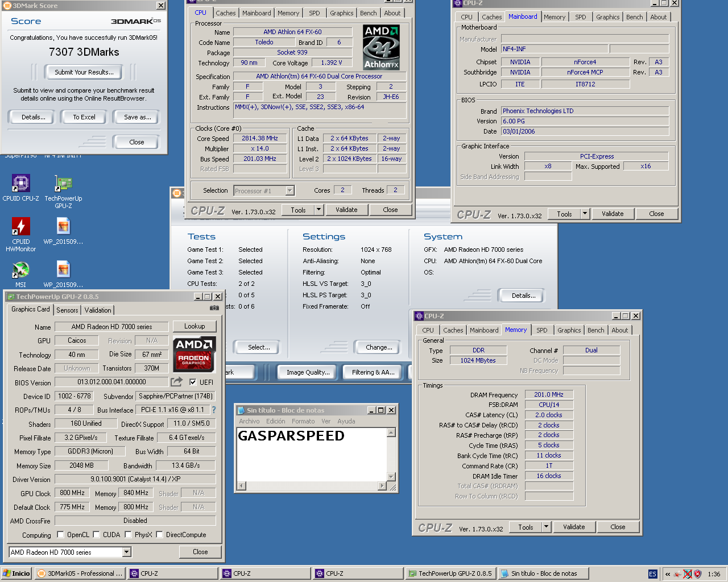
Task: Click Image Quality button in 3DMark05
Action: click(x=308, y=372)
